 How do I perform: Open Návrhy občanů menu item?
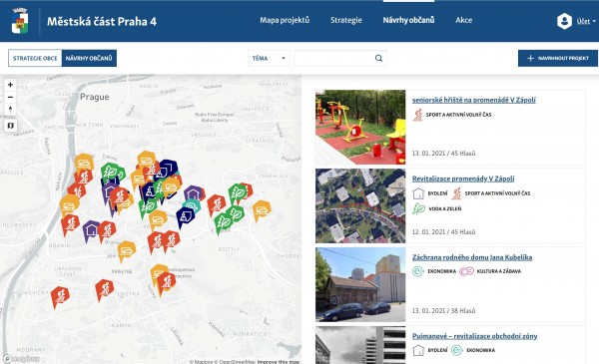click(408, 20)
